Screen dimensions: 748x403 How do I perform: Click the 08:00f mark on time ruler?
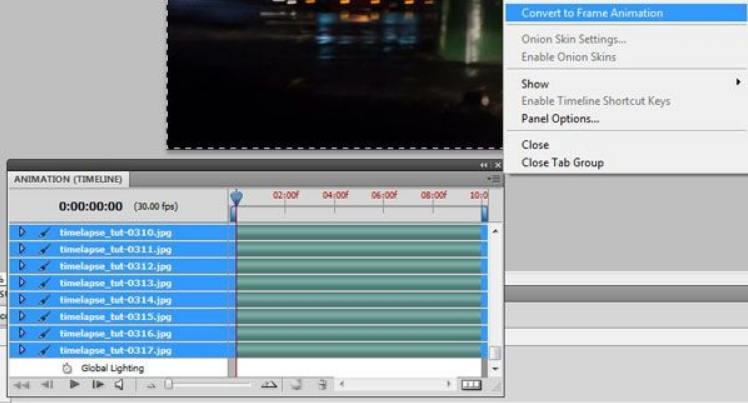pos(434,195)
